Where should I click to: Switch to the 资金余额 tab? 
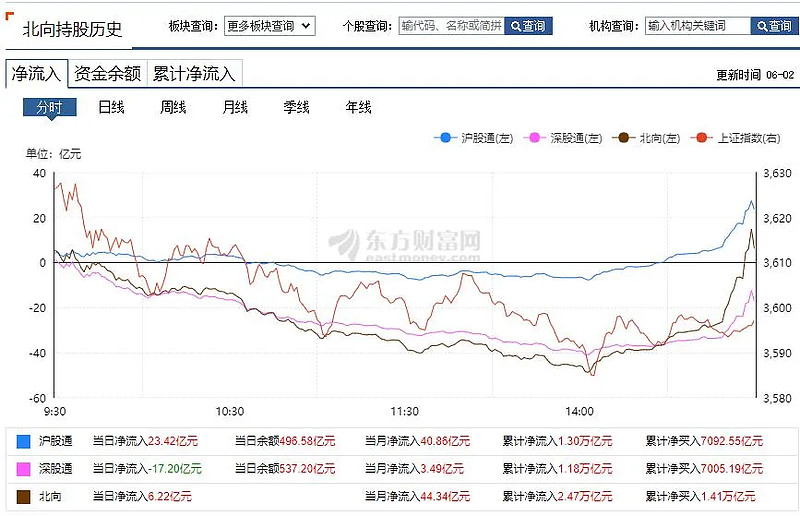point(107,73)
